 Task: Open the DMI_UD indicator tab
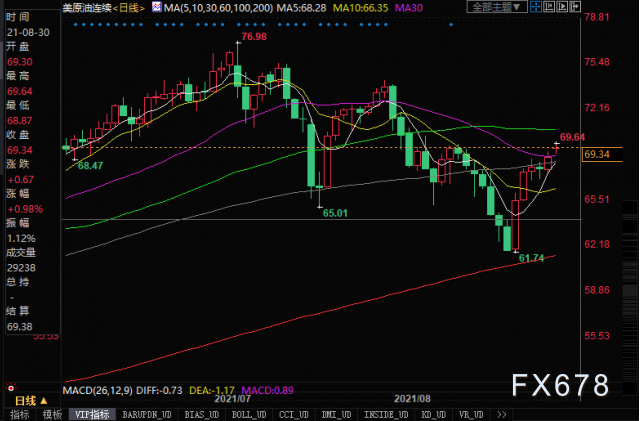point(336,414)
